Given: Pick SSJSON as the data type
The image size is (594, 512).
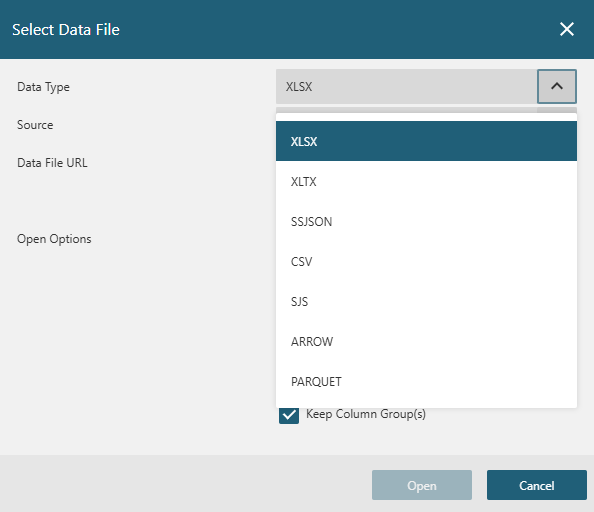Looking at the screenshot, I should (426, 222).
